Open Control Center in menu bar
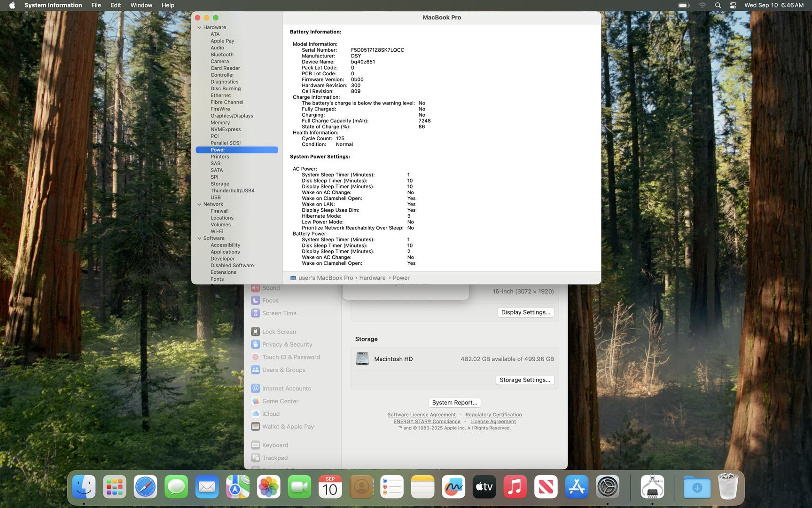This screenshot has width=812, height=508. click(733, 5)
